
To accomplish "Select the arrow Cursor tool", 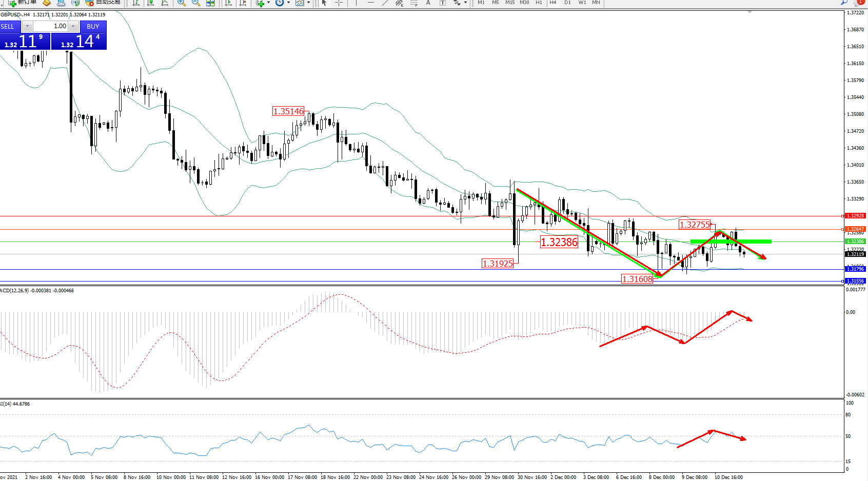I will (x=324, y=3).
